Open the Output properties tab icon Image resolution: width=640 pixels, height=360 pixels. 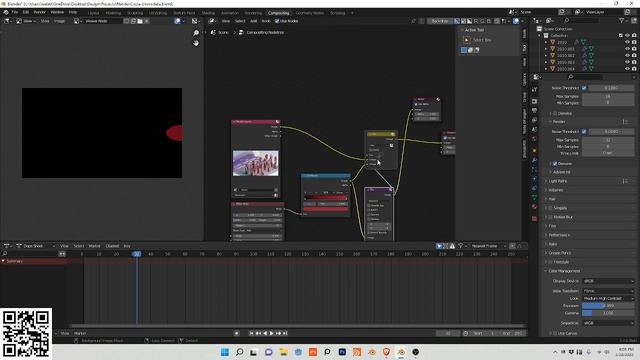pyautogui.click(x=534, y=111)
